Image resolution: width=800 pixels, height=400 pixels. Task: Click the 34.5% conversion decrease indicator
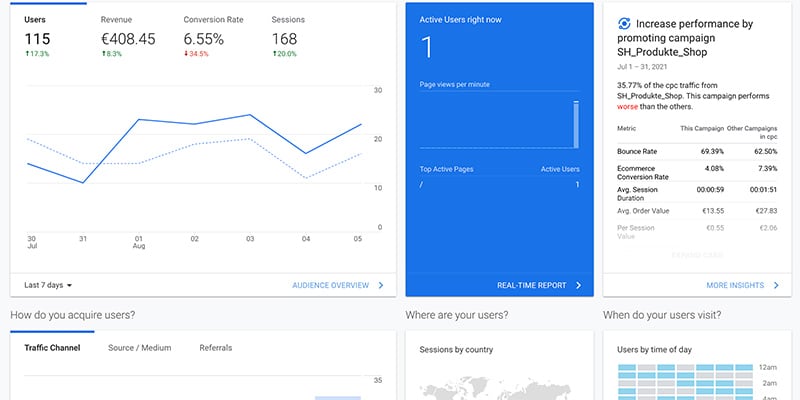(196, 54)
